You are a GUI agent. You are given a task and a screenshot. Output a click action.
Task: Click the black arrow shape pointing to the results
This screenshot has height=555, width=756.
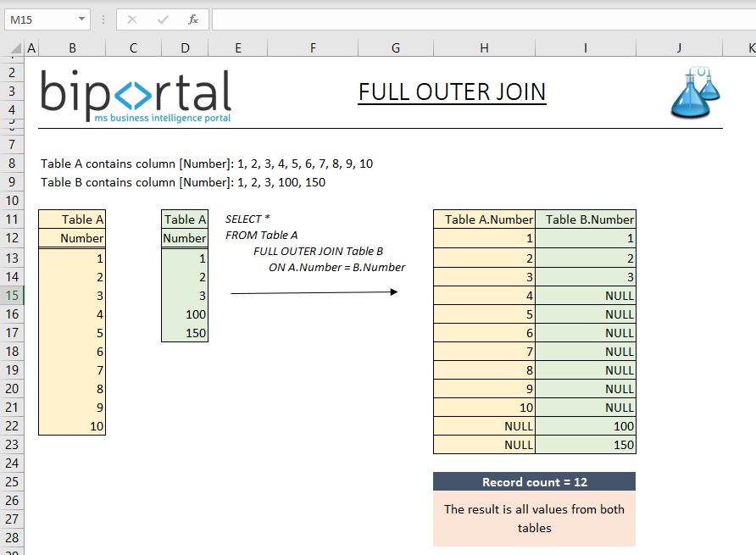click(x=314, y=291)
